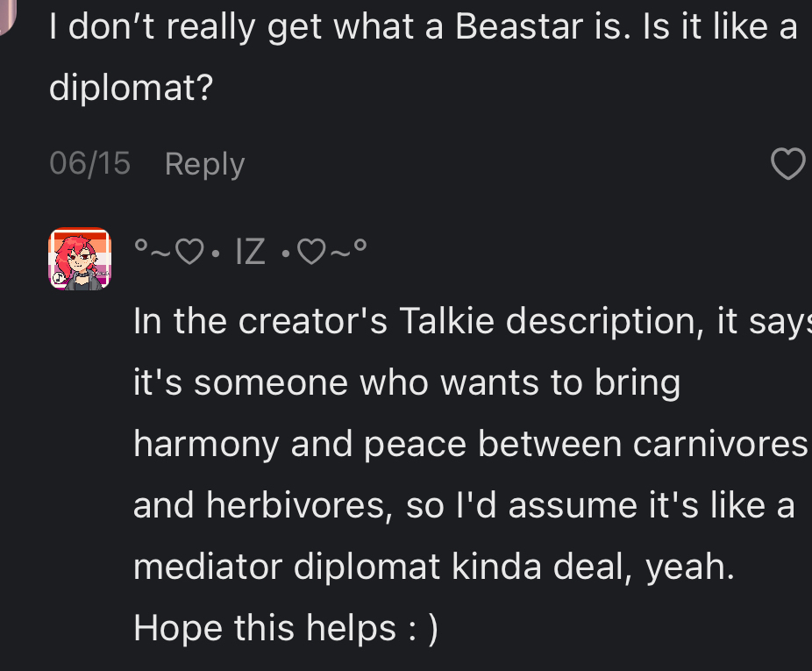This screenshot has width=812, height=671.
Task: Open IZ's pixel-art profile avatar
Action: 80,259
